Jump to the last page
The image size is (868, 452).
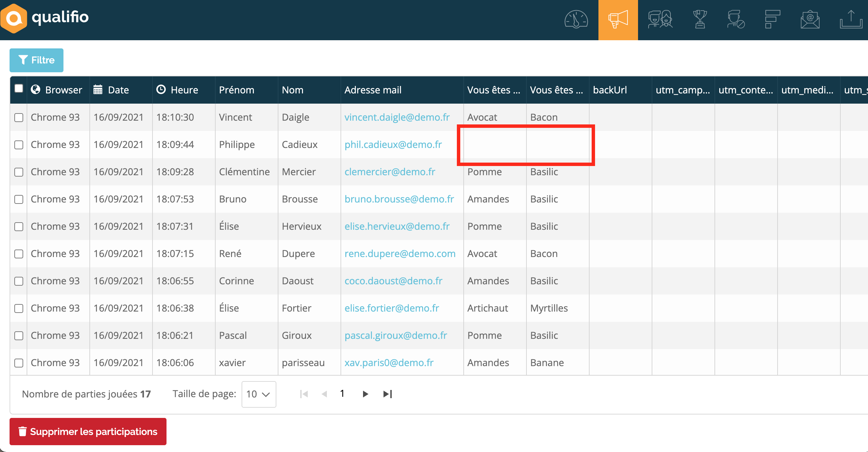[x=388, y=394]
